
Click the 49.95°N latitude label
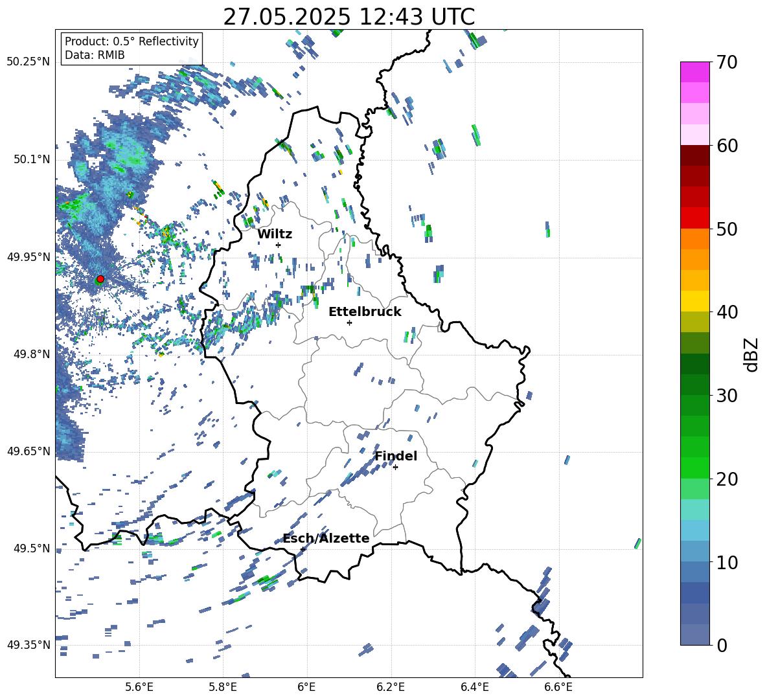tap(29, 256)
